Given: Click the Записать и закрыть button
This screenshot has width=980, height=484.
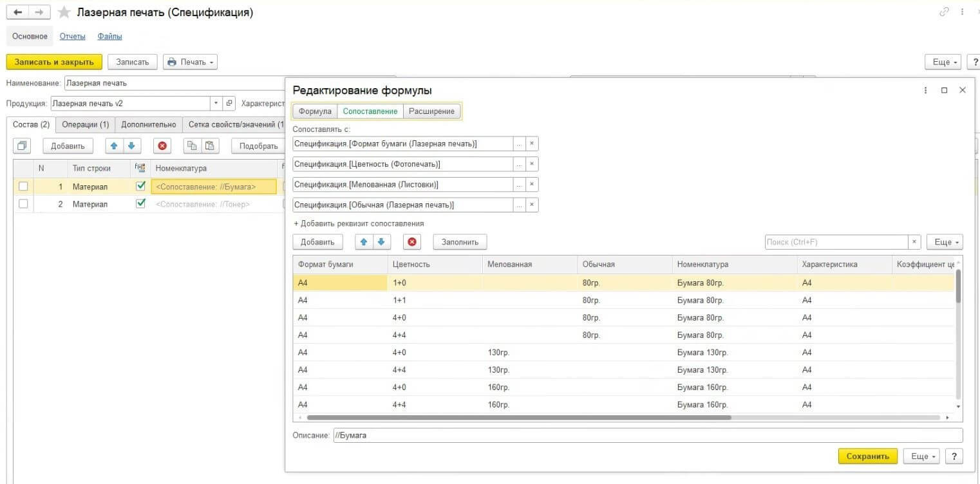Looking at the screenshot, I should (54, 62).
